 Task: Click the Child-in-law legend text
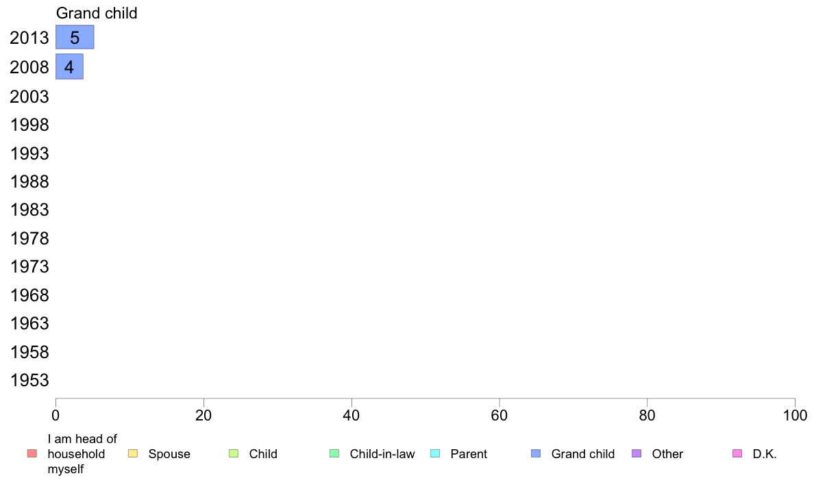pyautogui.click(x=382, y=454)
